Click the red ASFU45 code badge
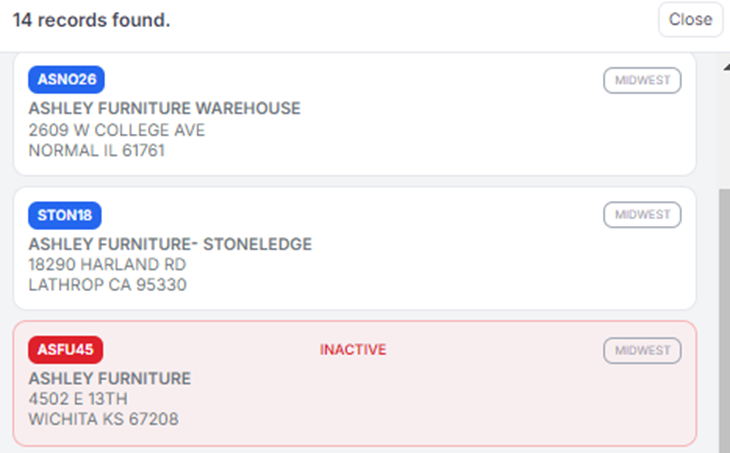This screenshot has width=730, height=453. click(66, 350)
